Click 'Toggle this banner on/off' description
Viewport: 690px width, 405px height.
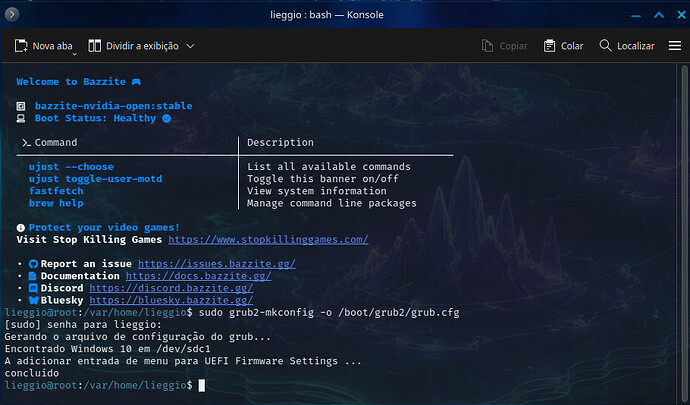click(x=323, y=179)
